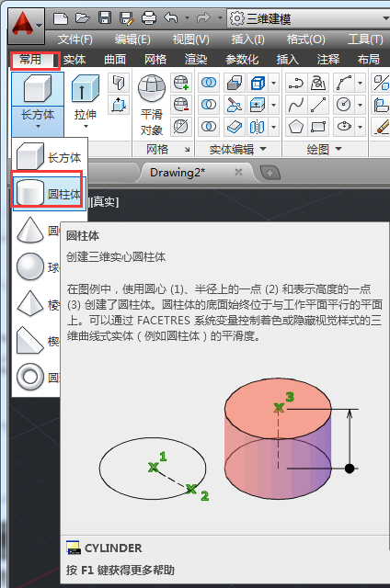Click the Redo arrow icon
This screenshot has height=588, width=390.
click(203, 17)
